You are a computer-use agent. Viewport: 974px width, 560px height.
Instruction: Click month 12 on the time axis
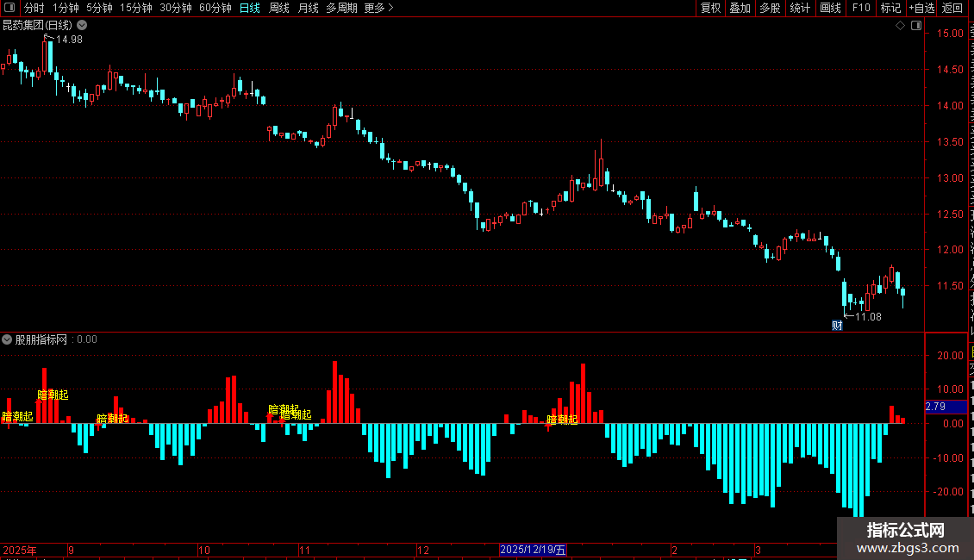[x=423, y=551]
